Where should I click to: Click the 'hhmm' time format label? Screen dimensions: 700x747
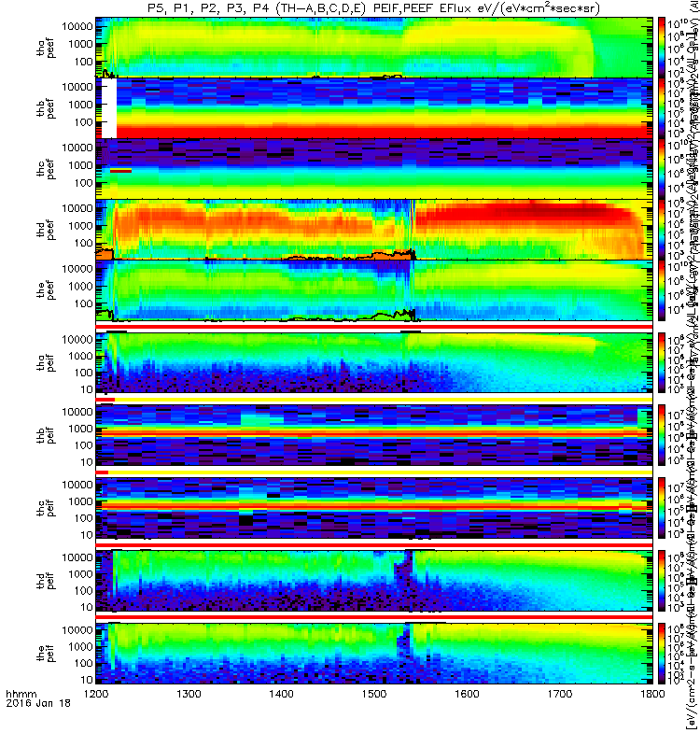pyautogui.click(x=21, y=694)
